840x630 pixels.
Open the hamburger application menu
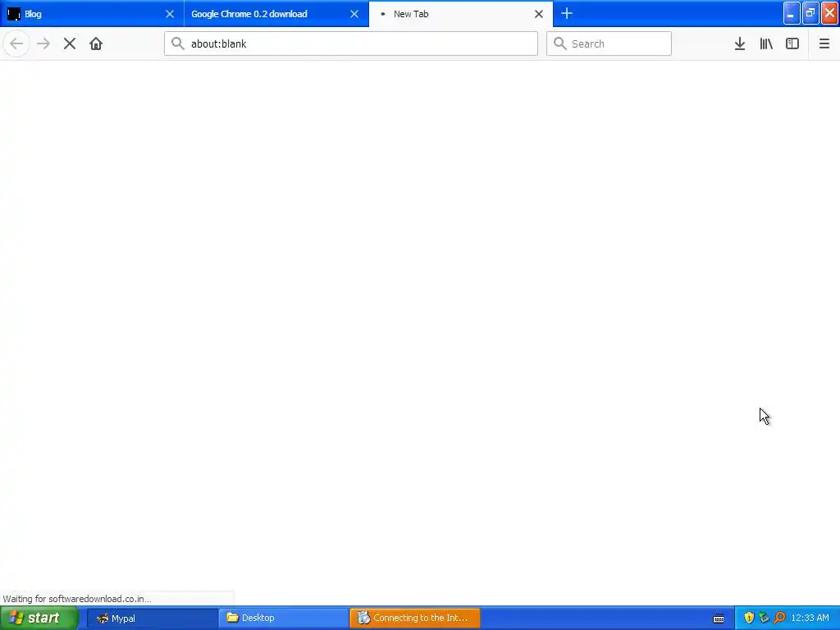point(824,43)
